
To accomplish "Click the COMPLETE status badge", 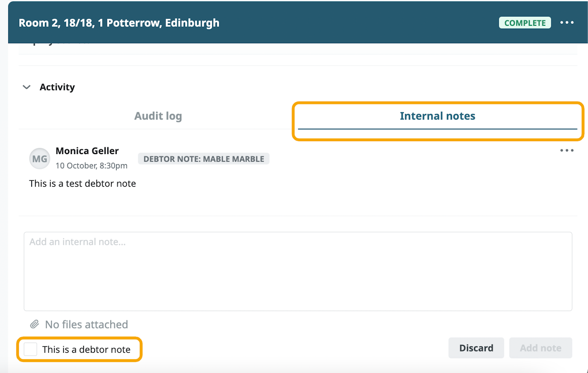I will [525, 23].
